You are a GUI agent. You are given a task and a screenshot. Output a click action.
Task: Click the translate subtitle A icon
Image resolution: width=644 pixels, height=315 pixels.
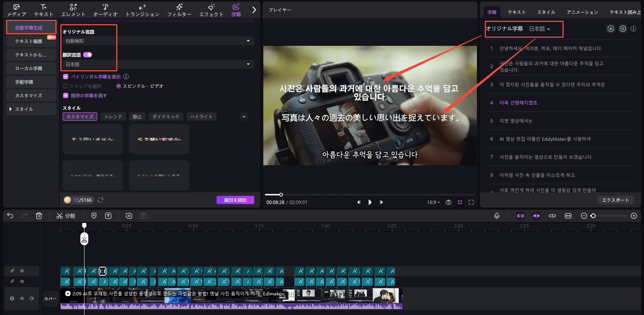(610, 29)
